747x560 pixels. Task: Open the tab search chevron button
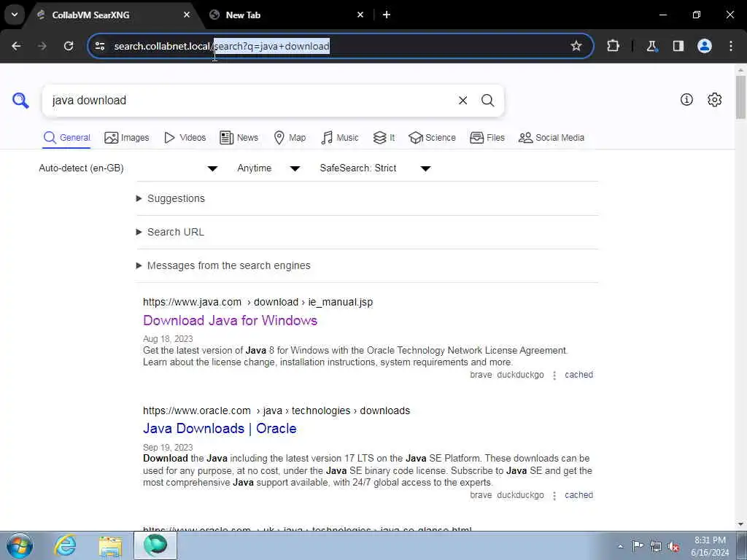(15, 15)
